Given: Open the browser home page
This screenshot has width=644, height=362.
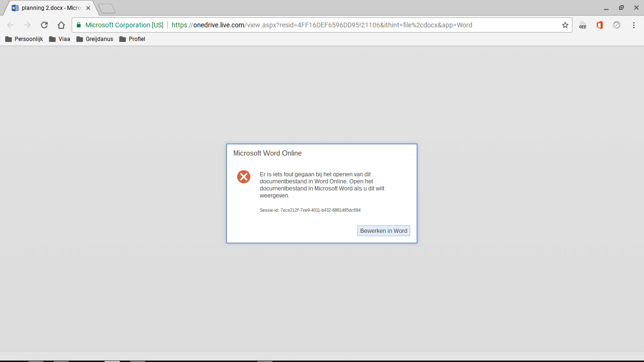Looking at the screenshot, I should pyautogui.click(x=61, y=25).
